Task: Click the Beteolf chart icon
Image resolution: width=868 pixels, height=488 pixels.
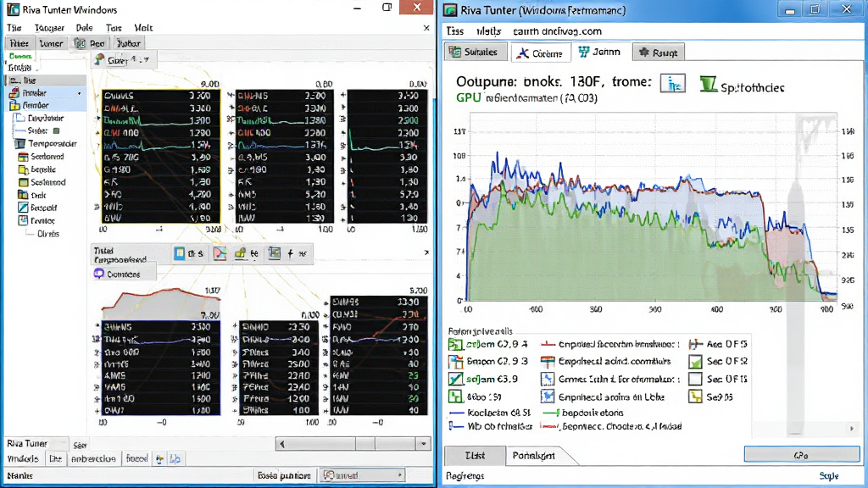Action: coord(23,208)
